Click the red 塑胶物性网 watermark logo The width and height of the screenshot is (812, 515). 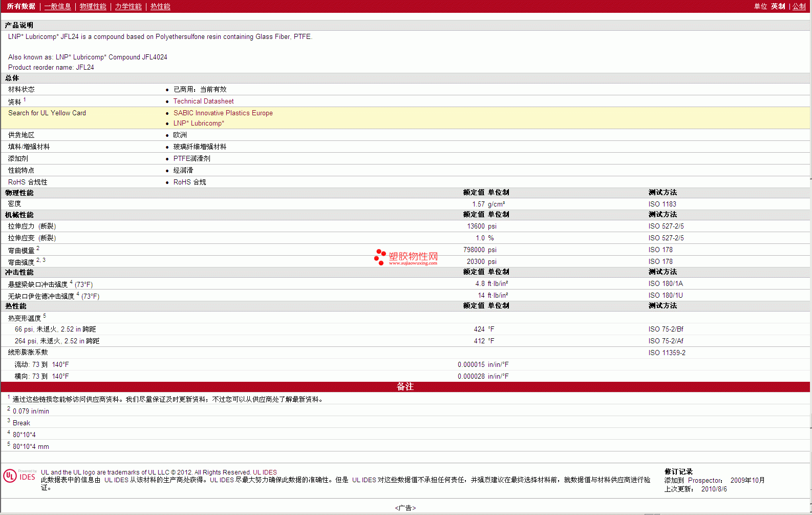pos(406,257)
